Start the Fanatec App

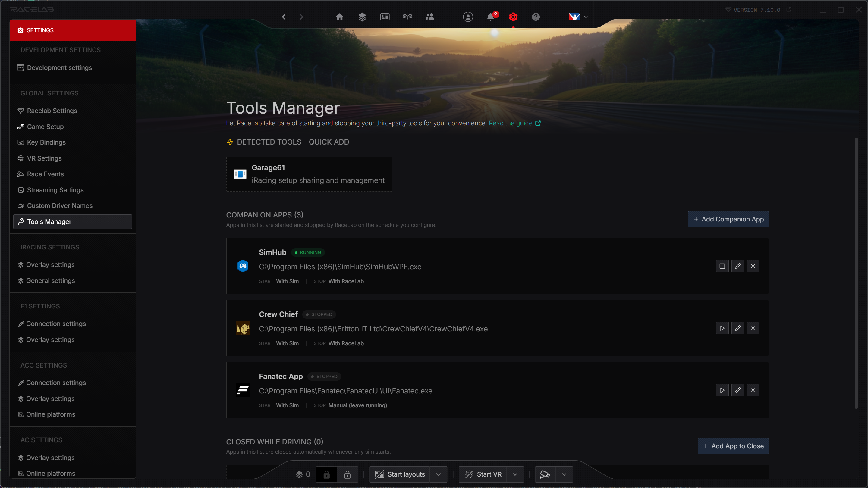722,390
